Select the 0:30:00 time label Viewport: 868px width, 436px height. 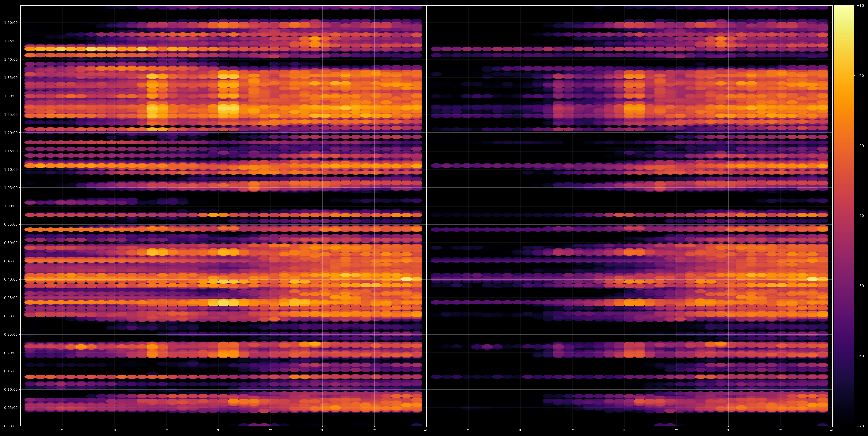click(11, 316)
